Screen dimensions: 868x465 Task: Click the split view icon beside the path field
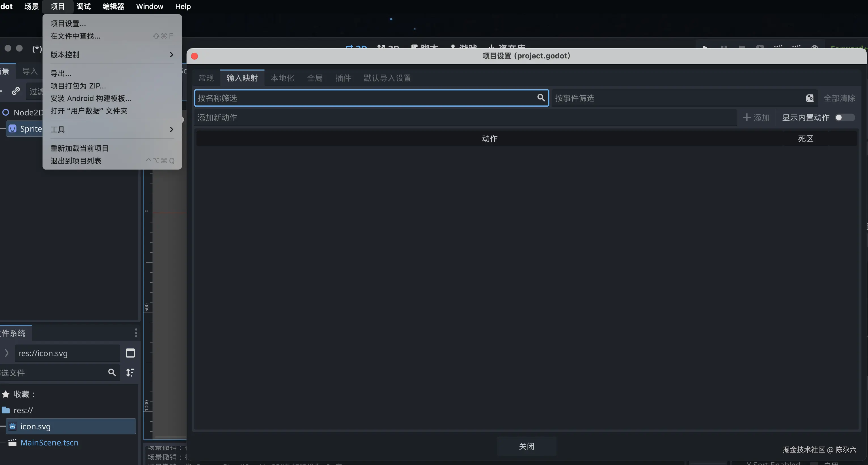[x=130, y=353]
